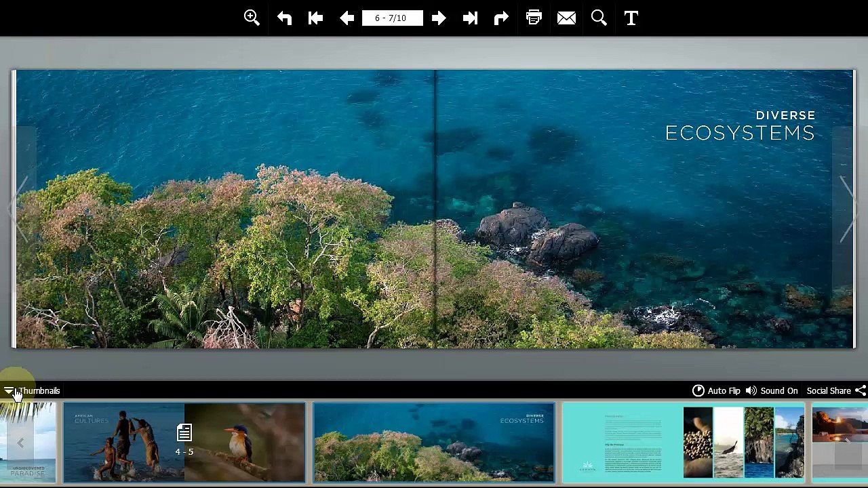The height and width of the screenshot is (488, 868).
Task: Select the text tool T icon
Action: coord(631,18)
